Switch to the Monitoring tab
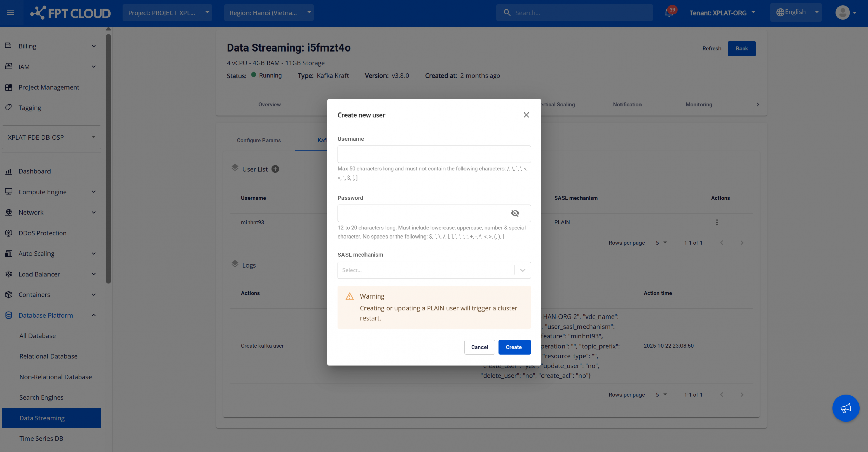Image resolution: width=868 pixels, height=452 pixels. pos(698,105)
